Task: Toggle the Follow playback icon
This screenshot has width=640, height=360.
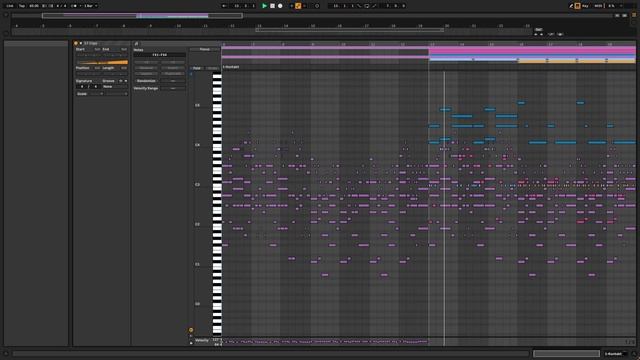Action: (224, 6)
